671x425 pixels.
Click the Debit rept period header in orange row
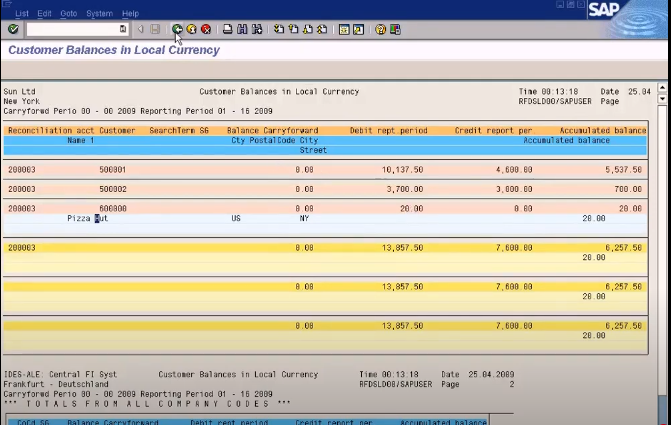[x=389, y=131]
